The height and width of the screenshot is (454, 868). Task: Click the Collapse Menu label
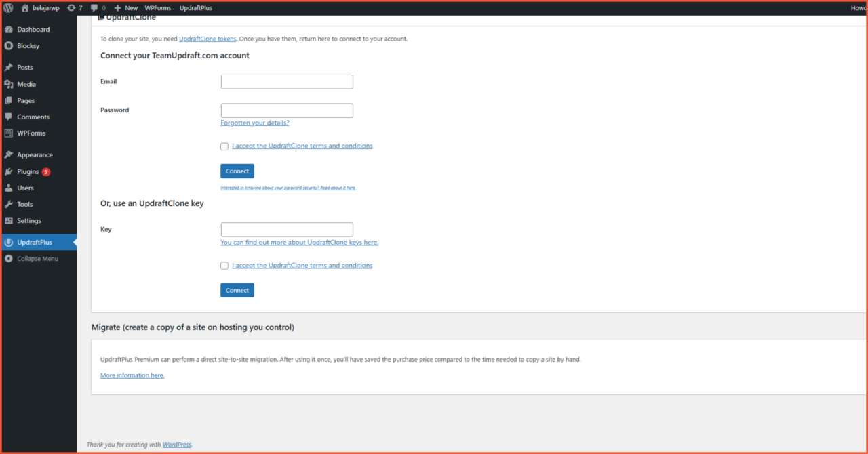38,258
